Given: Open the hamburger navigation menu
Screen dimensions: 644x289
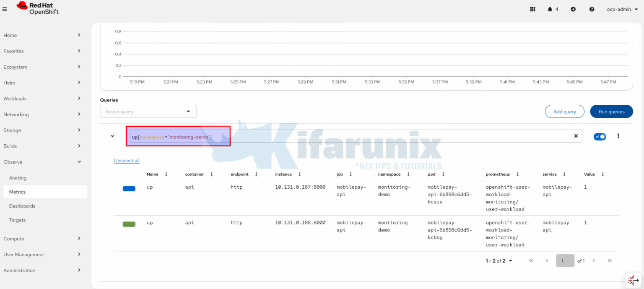Looking at the screenshot, I should [x=5, y=9].
